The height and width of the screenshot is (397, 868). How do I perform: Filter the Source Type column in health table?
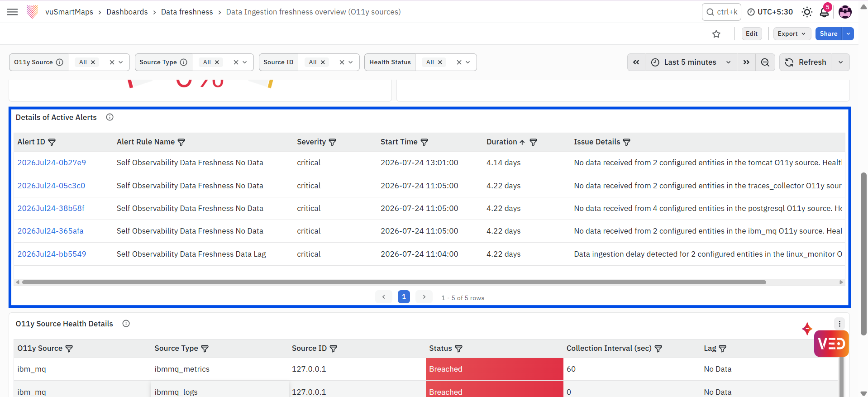pyautogui.click(x=205, y=349)
